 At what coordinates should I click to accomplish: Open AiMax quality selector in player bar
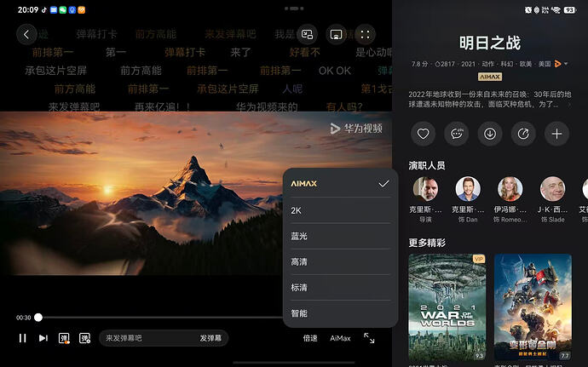340,338
